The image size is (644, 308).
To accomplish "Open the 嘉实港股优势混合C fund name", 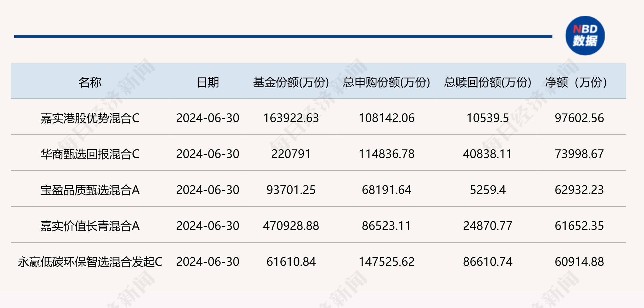I will [90, 118].
